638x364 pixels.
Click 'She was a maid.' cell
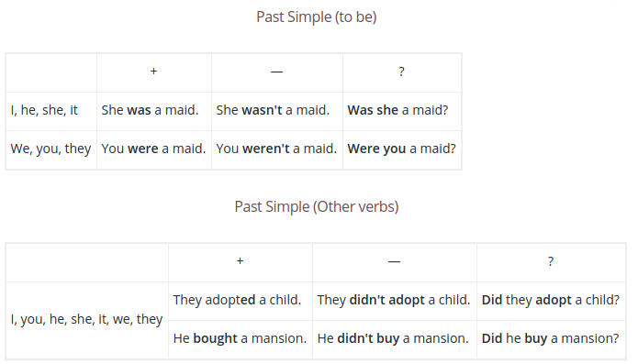[154, 111]
